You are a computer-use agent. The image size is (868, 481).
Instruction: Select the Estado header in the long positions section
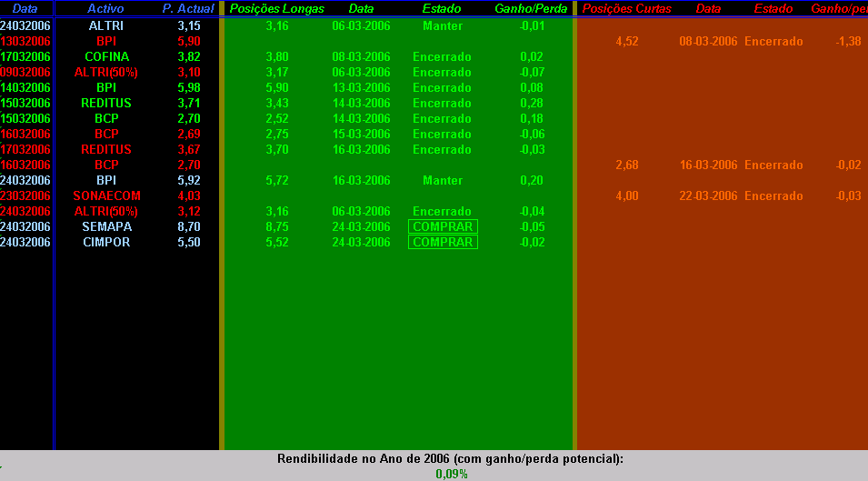(442, 8)
